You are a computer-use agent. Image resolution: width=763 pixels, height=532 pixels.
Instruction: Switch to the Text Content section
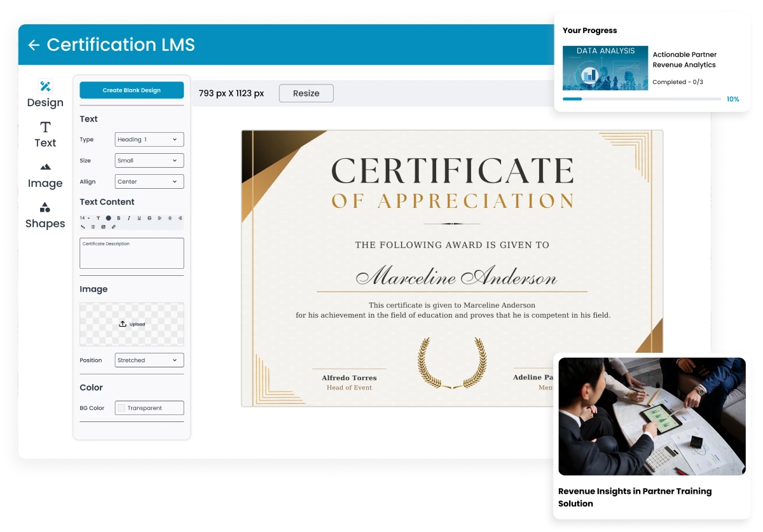point(106,201)
